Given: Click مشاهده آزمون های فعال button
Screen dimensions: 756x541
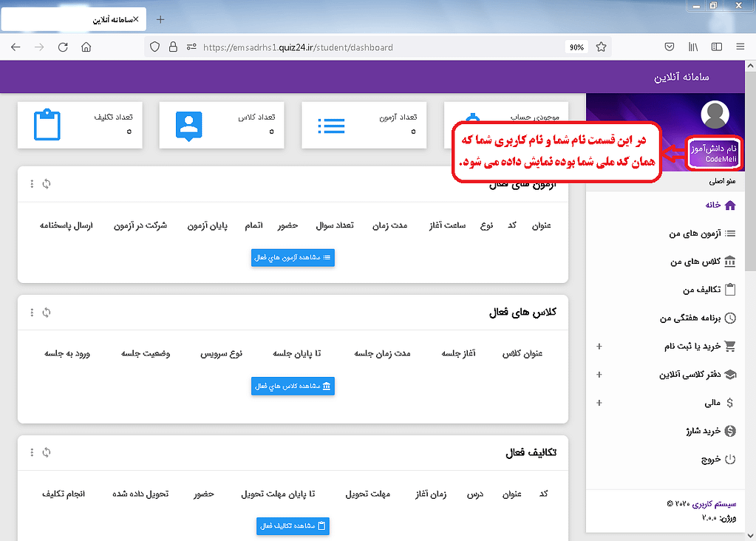Looking at the screenshot, I should (293, 257).
